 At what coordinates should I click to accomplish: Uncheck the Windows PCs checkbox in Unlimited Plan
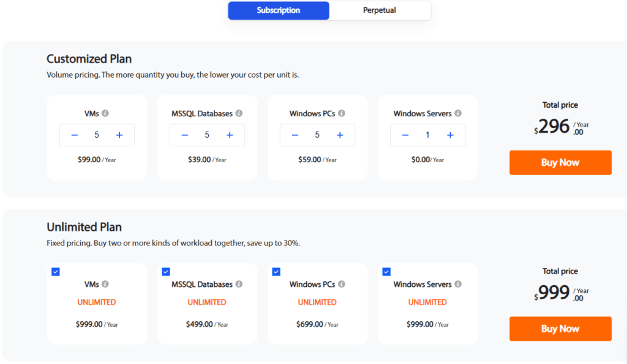[276, 272]
